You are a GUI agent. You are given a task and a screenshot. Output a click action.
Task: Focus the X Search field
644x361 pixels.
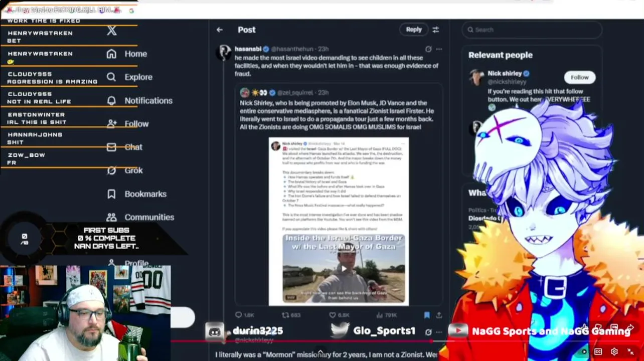[x=532, y=30]
